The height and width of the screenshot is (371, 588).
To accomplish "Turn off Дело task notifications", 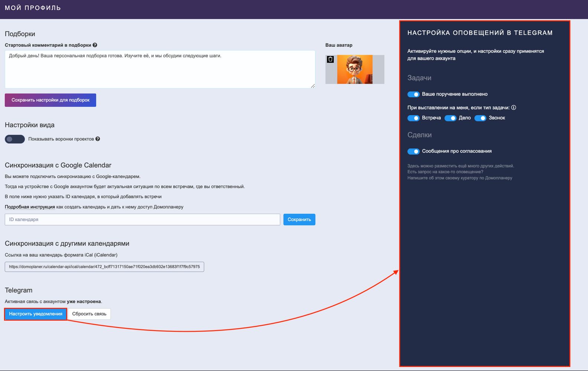I will [450, 118].
